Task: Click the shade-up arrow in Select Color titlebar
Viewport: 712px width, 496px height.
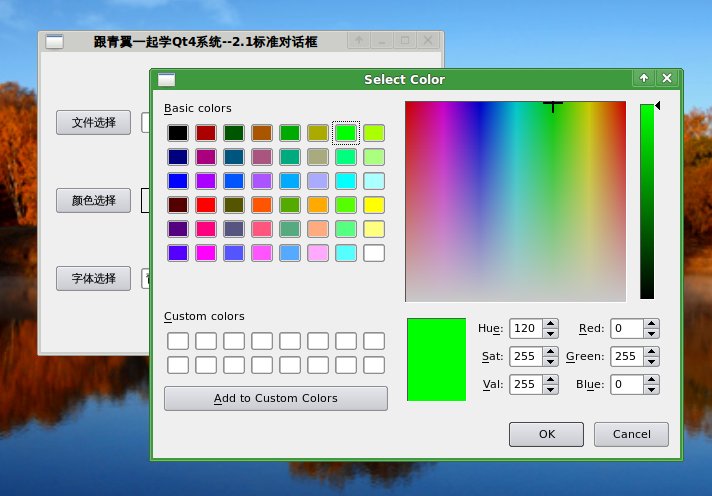Action: coord(643,79)
